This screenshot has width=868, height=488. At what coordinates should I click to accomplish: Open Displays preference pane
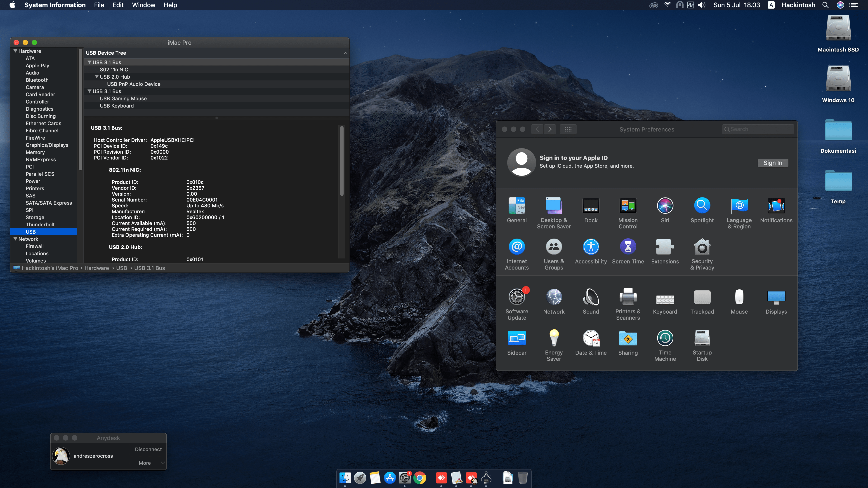point(776,297)
